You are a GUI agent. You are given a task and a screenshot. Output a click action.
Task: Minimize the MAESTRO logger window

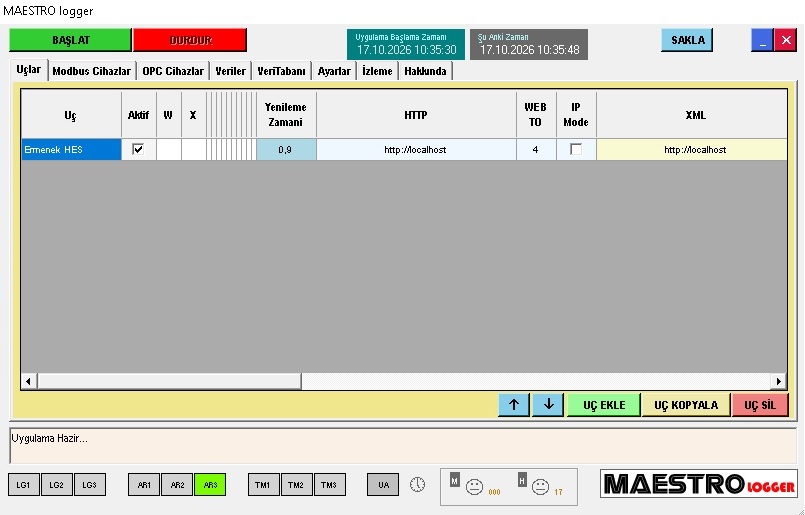click(762, 40)
